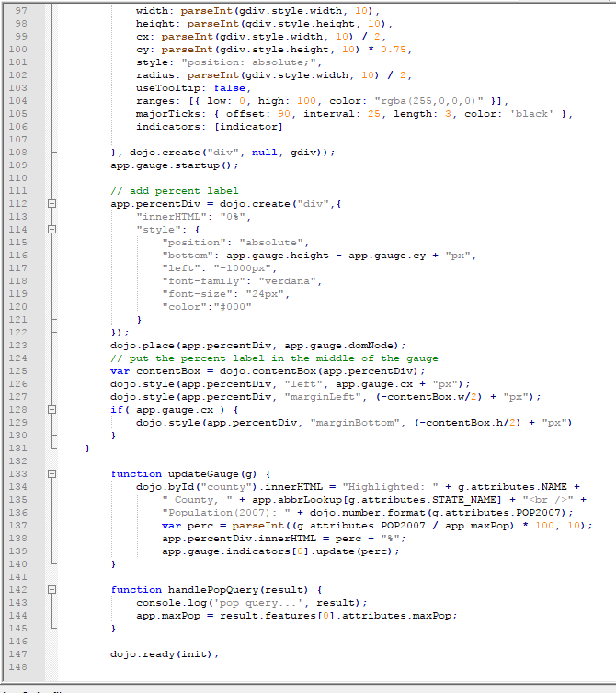Click 'perc' variable declaration on line 137
The width and height of the screenshot is (616, 693).
200,526
